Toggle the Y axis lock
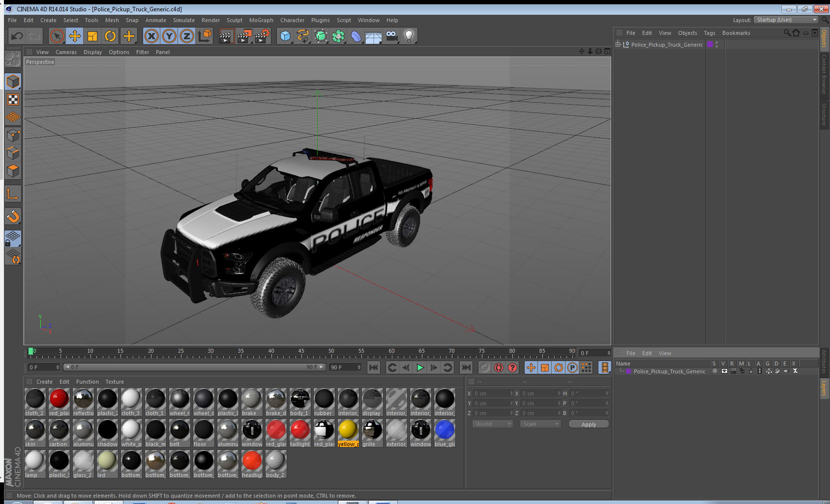 (169, 36)
